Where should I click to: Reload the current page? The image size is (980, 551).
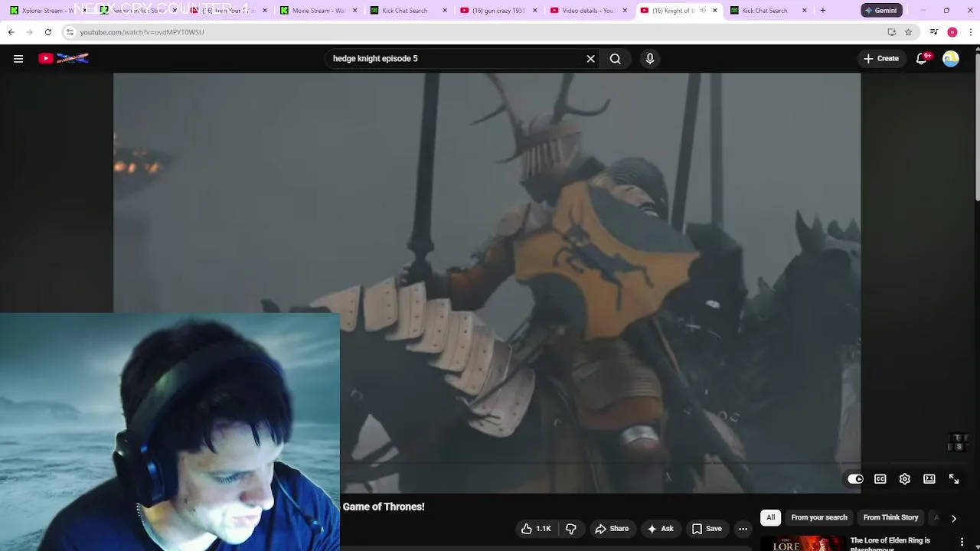pos(47,32)
